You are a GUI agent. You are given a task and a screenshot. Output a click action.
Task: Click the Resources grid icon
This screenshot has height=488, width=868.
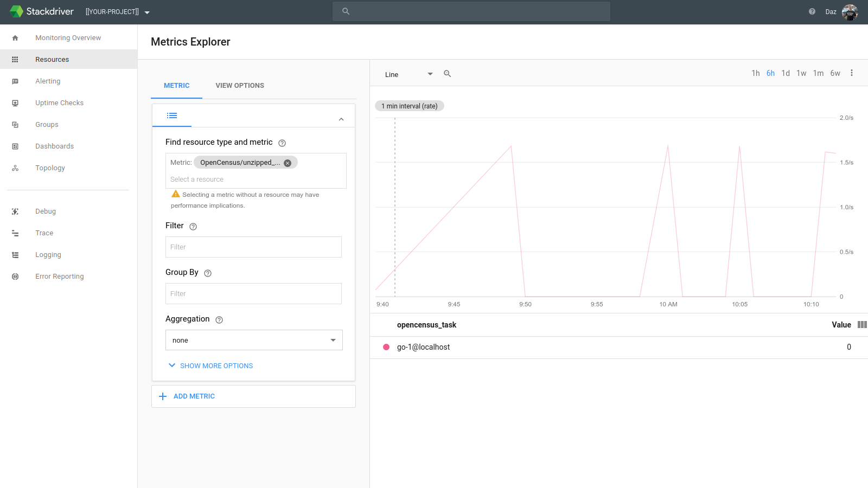click(x=15, y=60)
